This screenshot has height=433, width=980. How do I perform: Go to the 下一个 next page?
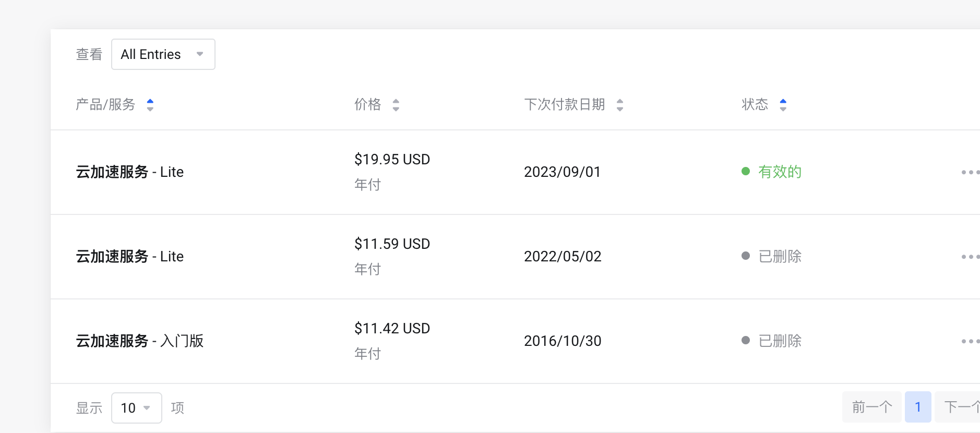pos(961,407)
